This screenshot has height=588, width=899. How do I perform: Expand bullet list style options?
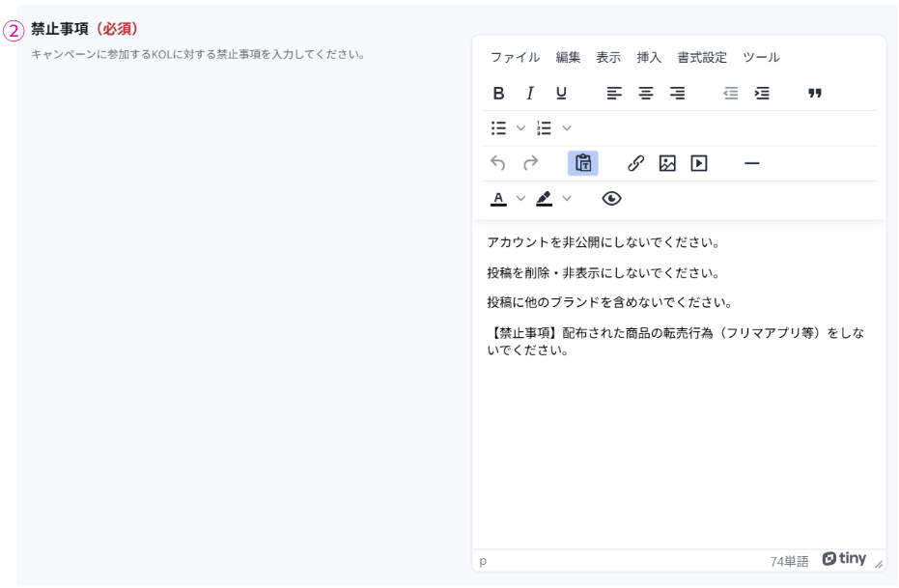(x=520, y=128)
